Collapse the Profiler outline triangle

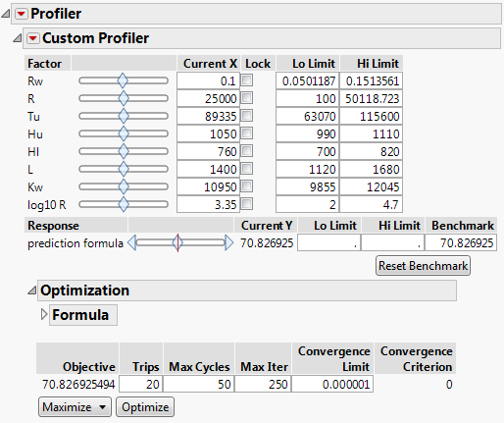[x=6, y=14]
